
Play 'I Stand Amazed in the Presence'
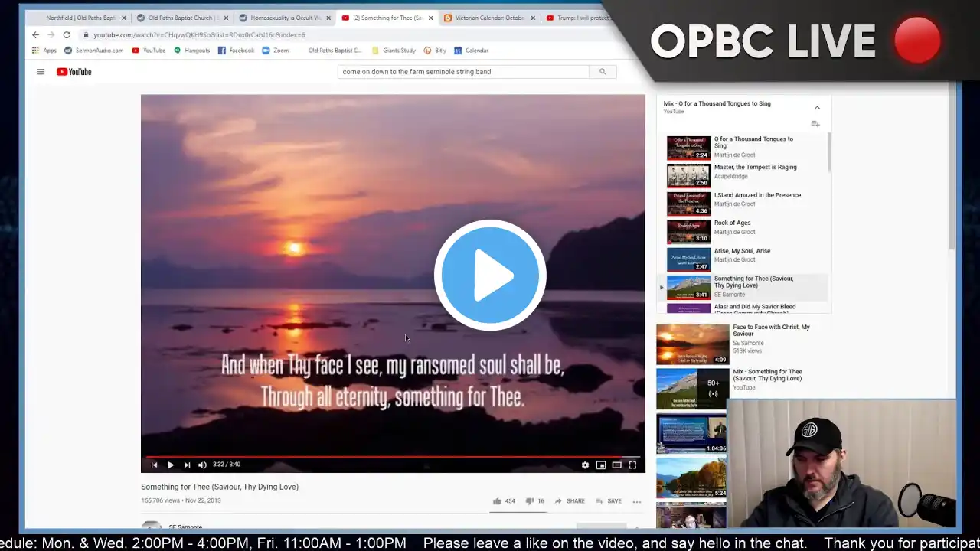pyautogui.click(x=743, y=203)
